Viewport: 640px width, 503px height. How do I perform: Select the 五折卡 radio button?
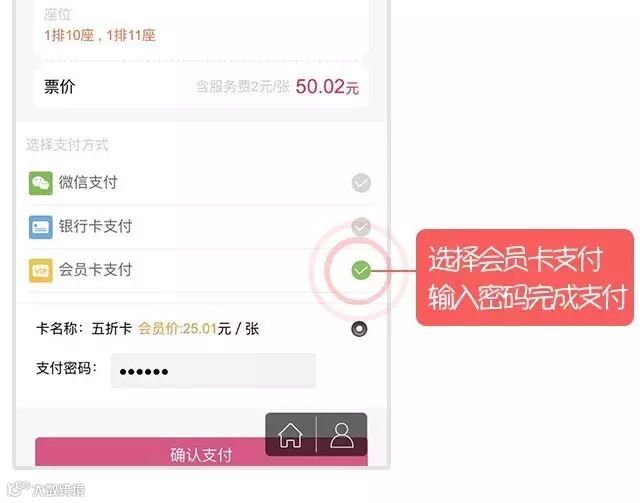click(359, 329)
